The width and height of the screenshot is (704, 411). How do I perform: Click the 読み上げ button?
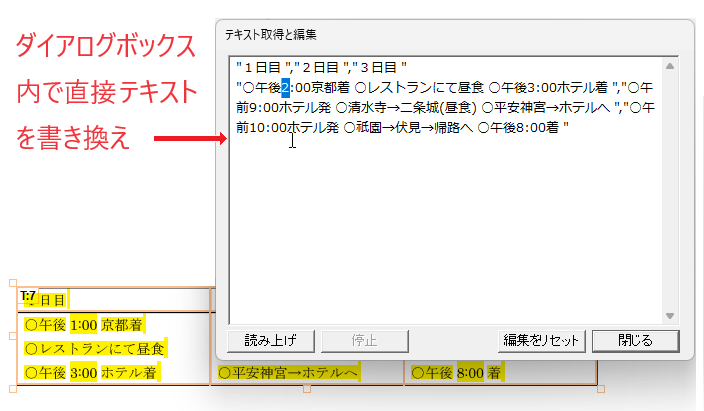[x=271, y=341]
